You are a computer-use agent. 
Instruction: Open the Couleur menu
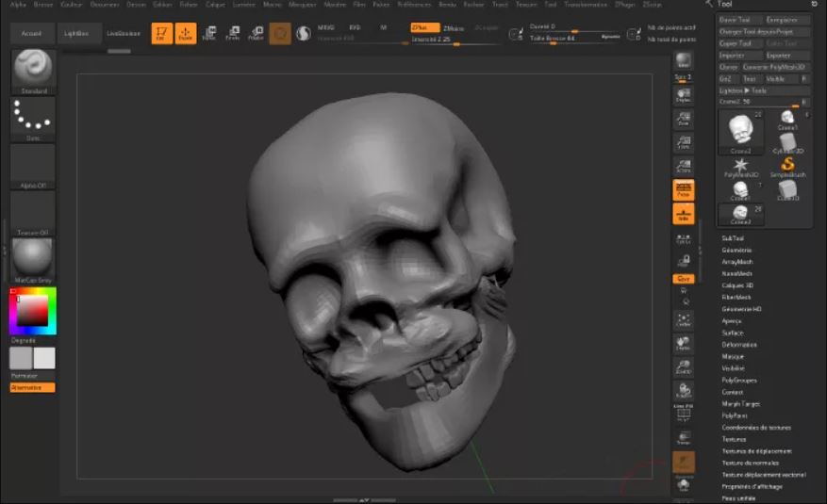72,4
